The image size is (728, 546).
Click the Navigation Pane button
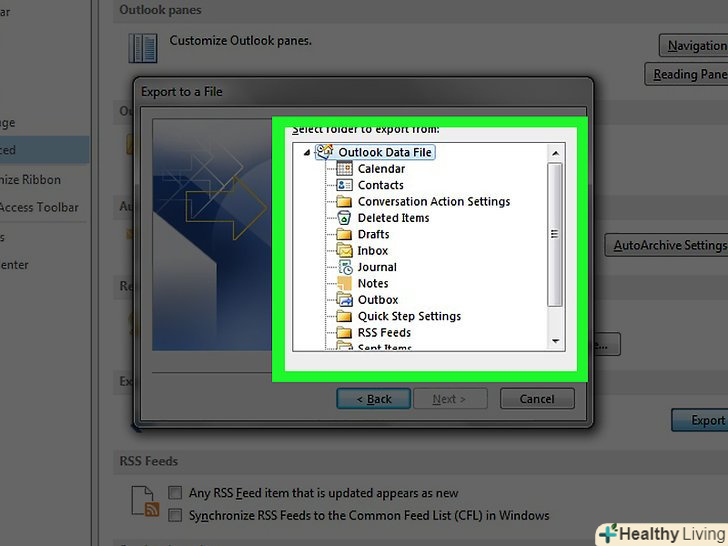point(694,45)
